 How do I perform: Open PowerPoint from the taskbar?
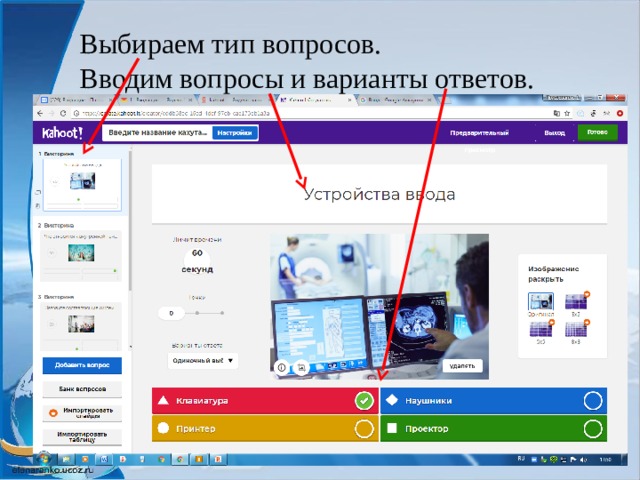(x=218, y=459)
